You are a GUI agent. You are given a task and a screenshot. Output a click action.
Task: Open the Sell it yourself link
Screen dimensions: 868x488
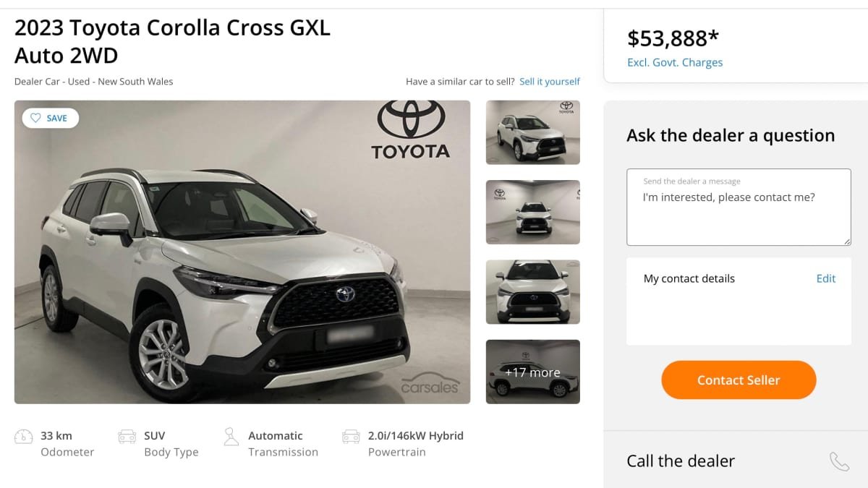550,81
